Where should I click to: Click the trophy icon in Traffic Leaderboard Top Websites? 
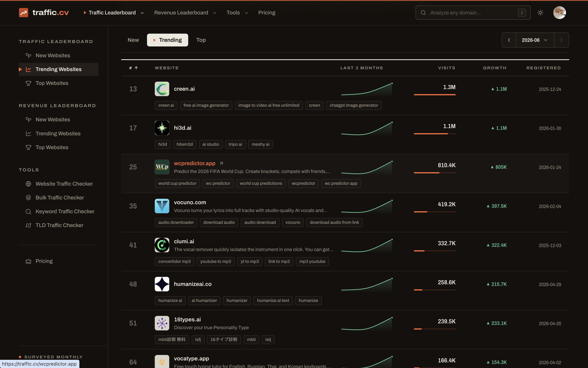(x=28, y=83)
